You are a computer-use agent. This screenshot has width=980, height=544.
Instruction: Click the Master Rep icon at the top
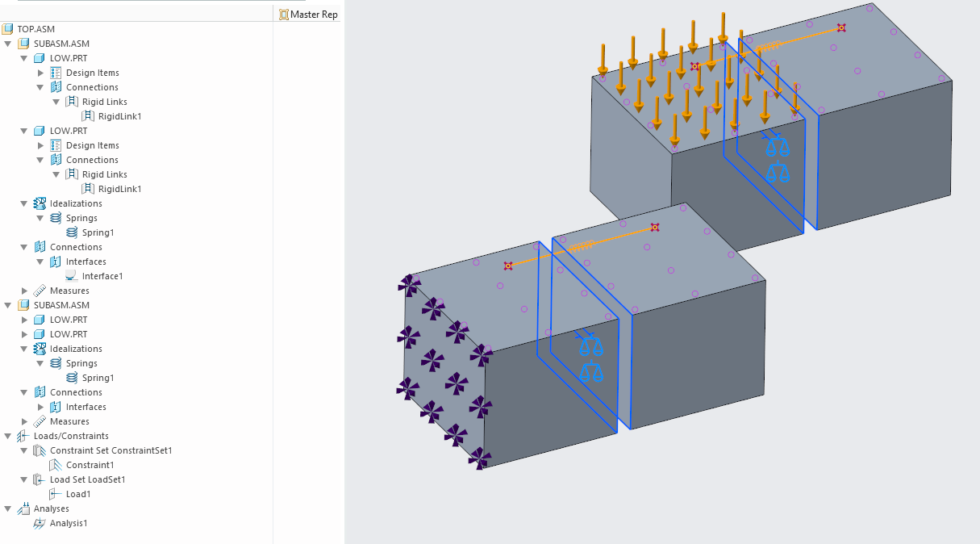click(283, 14)
